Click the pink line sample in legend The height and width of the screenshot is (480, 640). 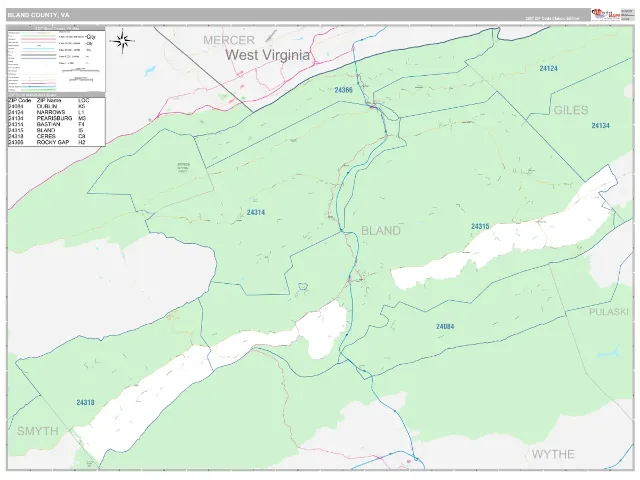[38, 39]
